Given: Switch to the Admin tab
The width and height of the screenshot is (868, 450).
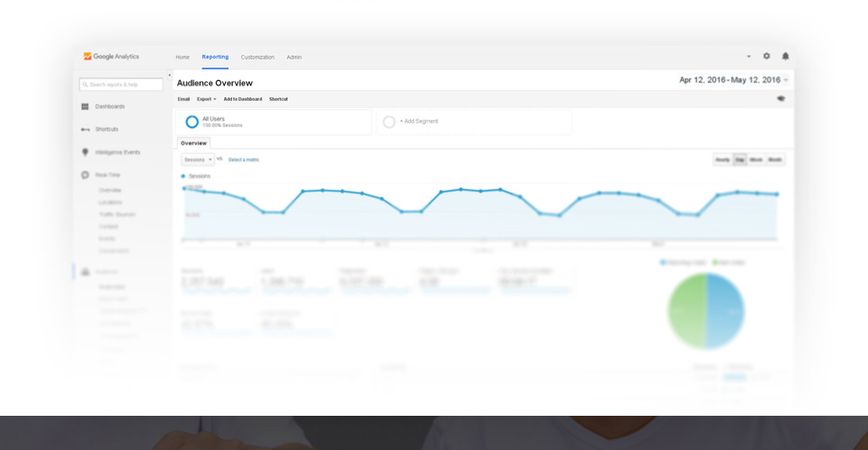Looking at the screenshot, I should 294,57.
